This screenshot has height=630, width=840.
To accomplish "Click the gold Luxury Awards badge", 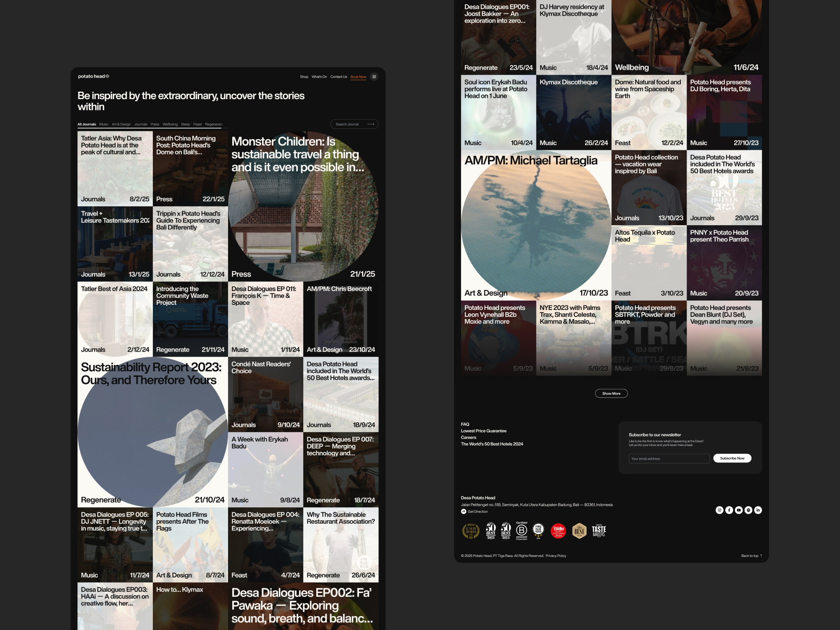I will pos(471,531).
